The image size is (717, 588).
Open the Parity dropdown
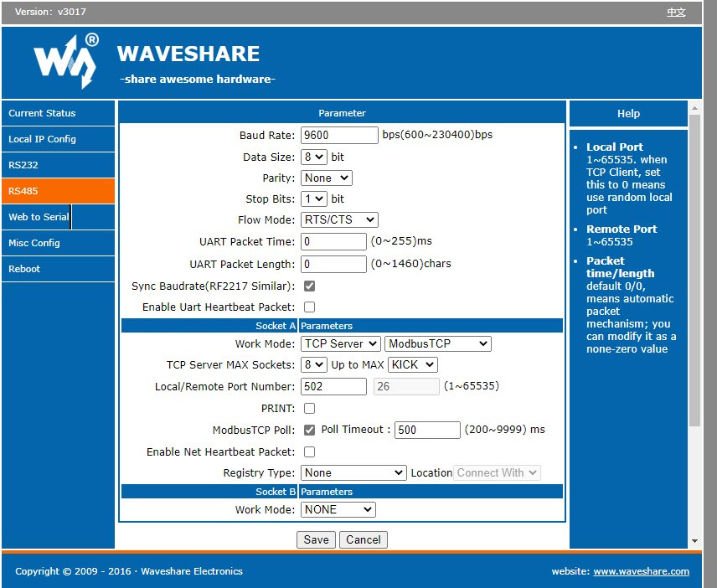tap(326, 178)
